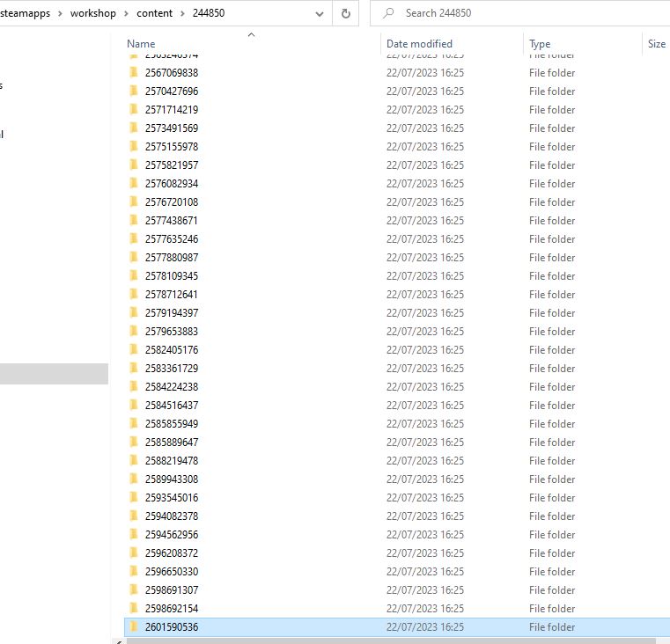
Task: Click the folder icon for 2576720108
Action: pyautogui.click(x=134, y=201)
